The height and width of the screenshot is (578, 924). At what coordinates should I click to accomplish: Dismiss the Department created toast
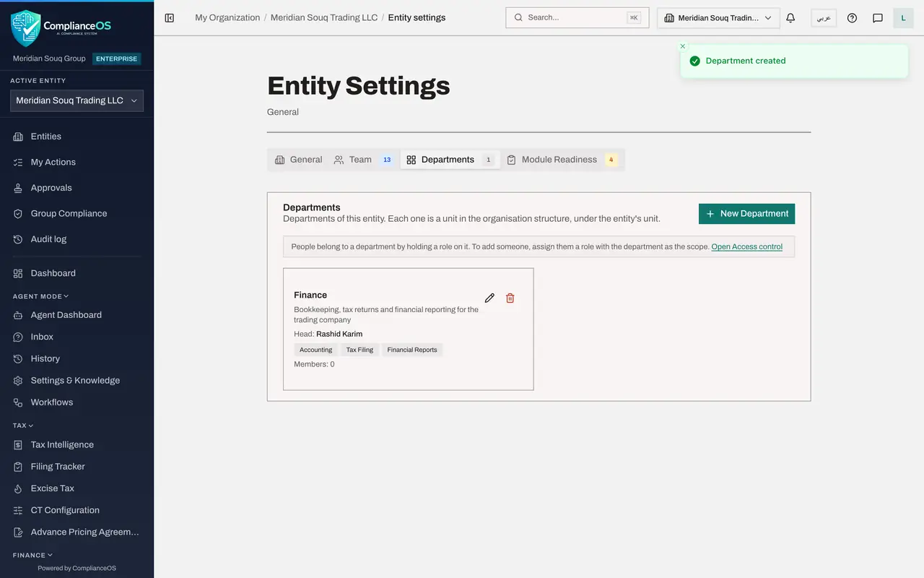[683, 46]
